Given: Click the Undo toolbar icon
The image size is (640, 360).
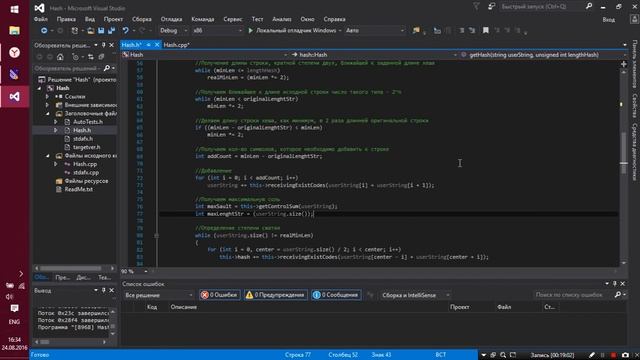Looking at the screenshot, I should tap(125, 31).
